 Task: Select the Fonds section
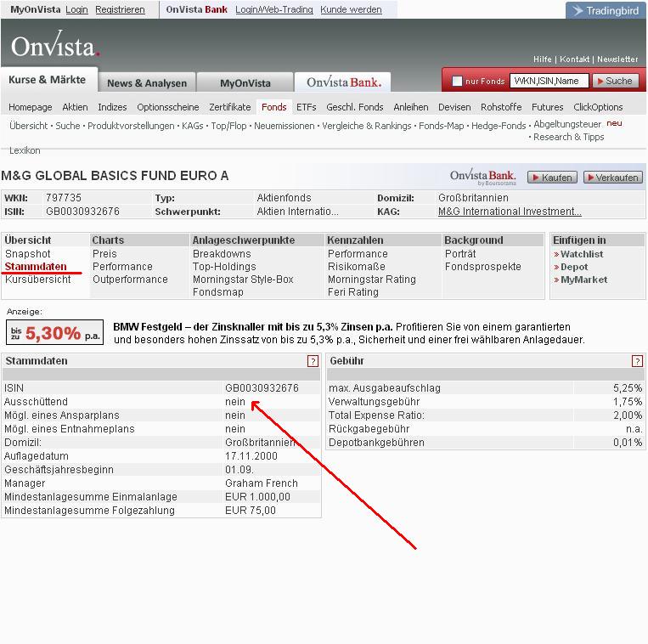(x=273, y=107)
